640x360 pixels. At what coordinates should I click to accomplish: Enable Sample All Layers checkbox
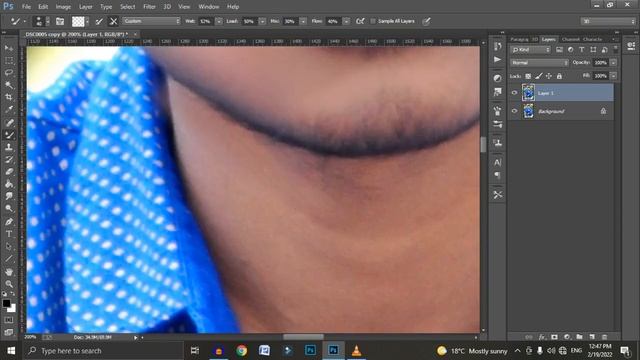pos(373,21)
